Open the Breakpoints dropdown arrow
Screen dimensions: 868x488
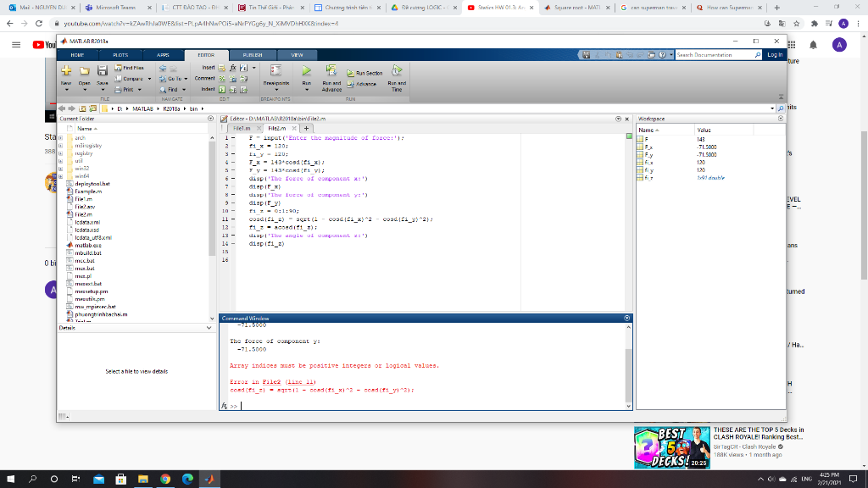point(276,90)
